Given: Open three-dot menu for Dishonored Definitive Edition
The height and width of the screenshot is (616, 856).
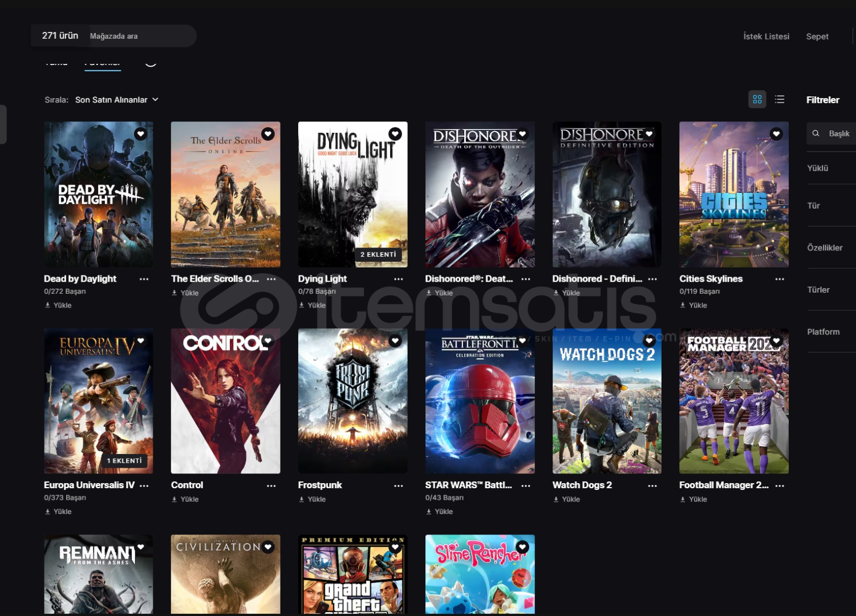Looking at the screenshot, I should 652,279.
